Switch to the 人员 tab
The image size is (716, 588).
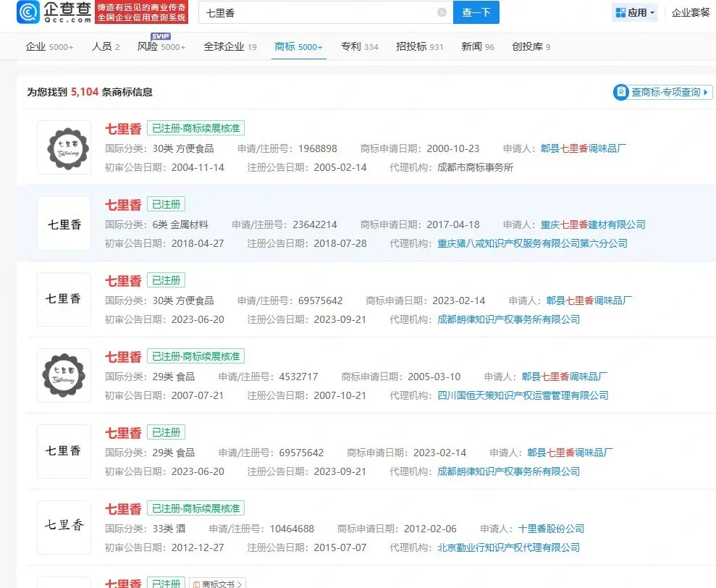[106, 46]
